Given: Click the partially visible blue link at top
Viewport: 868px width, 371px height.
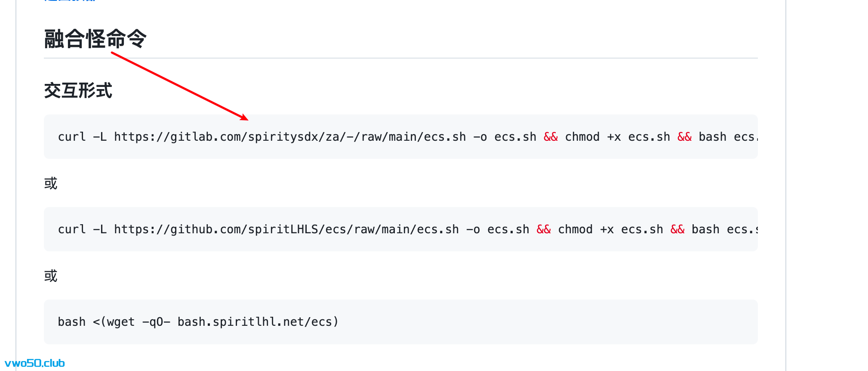Looking at the screenshot, I should [70, 1].
